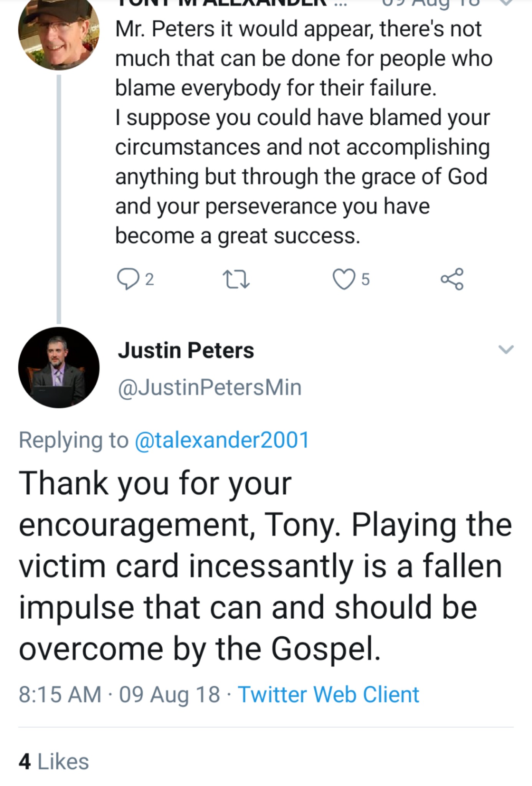
Task: Tap the 'Replying to' label
Action: (x=73, y=440)
